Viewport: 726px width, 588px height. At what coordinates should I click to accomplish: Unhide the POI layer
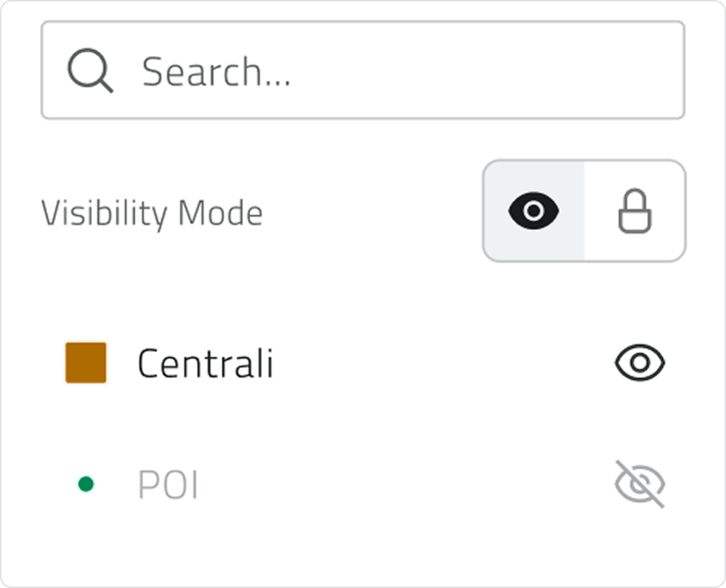coord(640,484)
